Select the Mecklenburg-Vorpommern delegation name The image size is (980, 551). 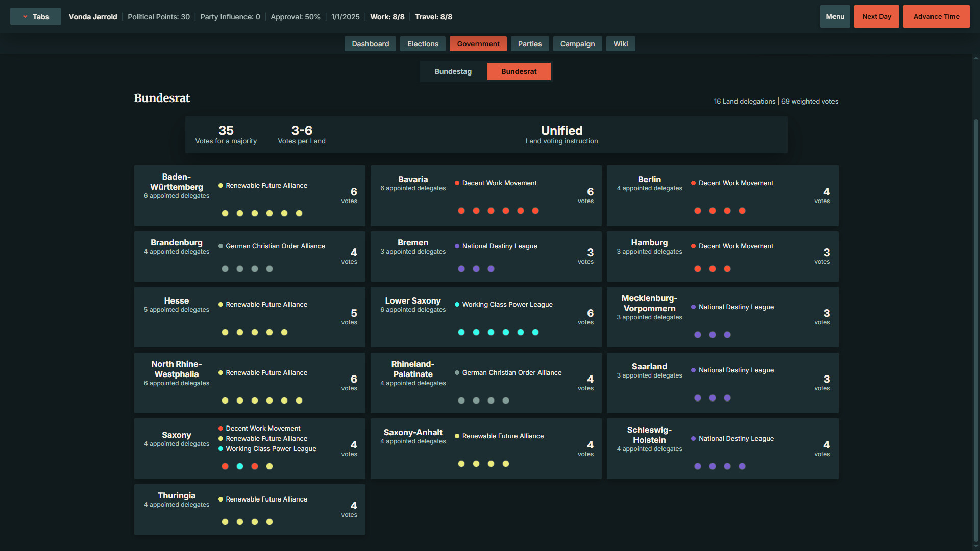[649, 303]
